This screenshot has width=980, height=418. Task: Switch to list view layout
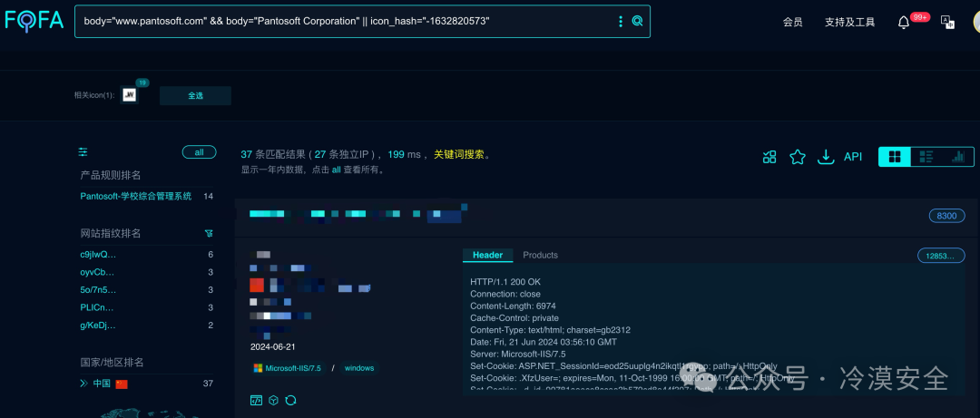[926, 157]
